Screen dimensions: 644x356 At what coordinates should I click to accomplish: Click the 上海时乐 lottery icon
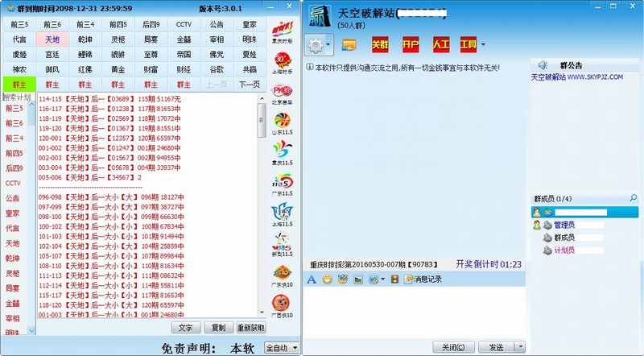coord(282,63)
